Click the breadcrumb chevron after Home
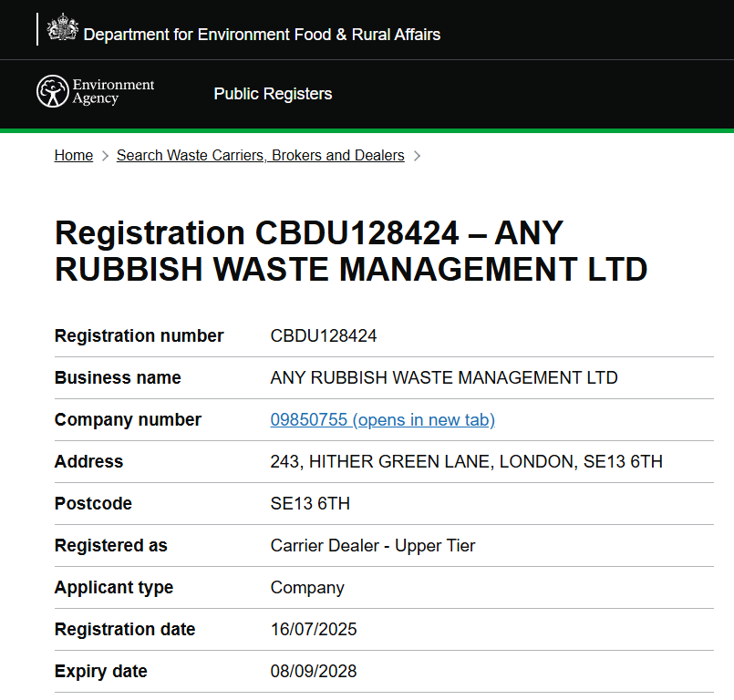 pos(106,156)
